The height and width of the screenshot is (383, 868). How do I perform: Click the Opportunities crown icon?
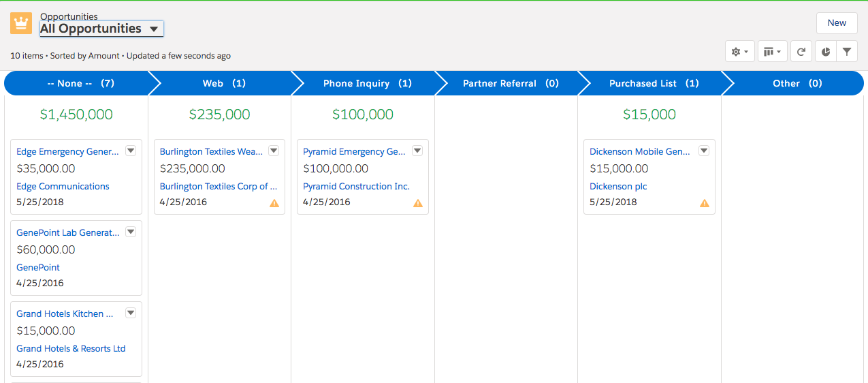point(21,23)
